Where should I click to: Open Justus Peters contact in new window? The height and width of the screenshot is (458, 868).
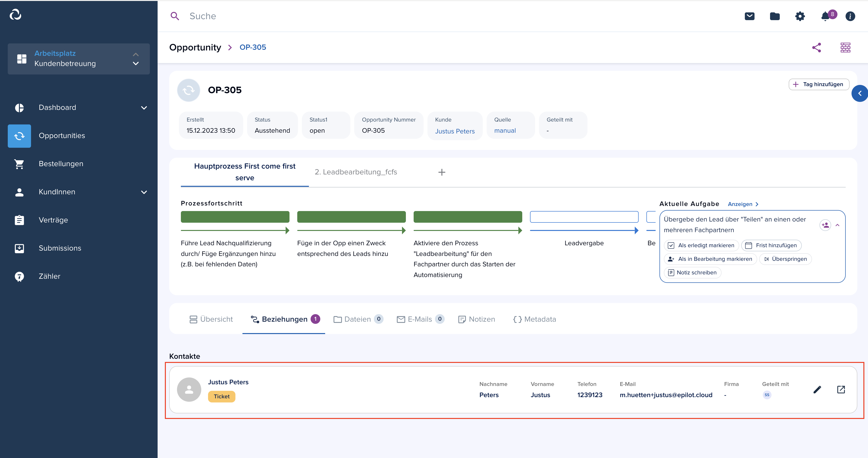pyautogui.click(x=841, y=390)
